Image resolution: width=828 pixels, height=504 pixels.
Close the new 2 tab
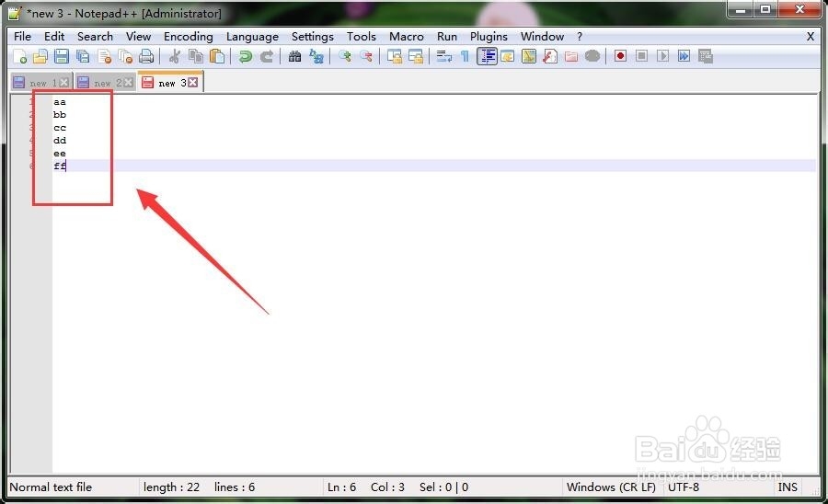(128, 83)
